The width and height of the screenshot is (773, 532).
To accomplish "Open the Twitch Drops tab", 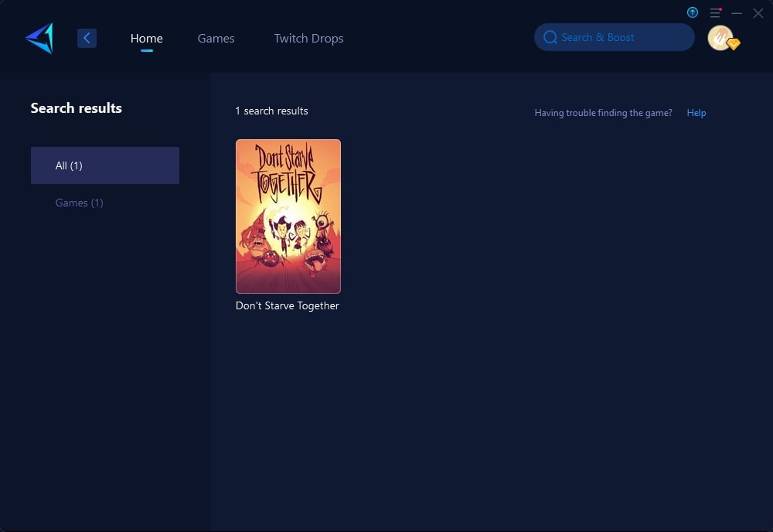I will click(x=308, y=39).
